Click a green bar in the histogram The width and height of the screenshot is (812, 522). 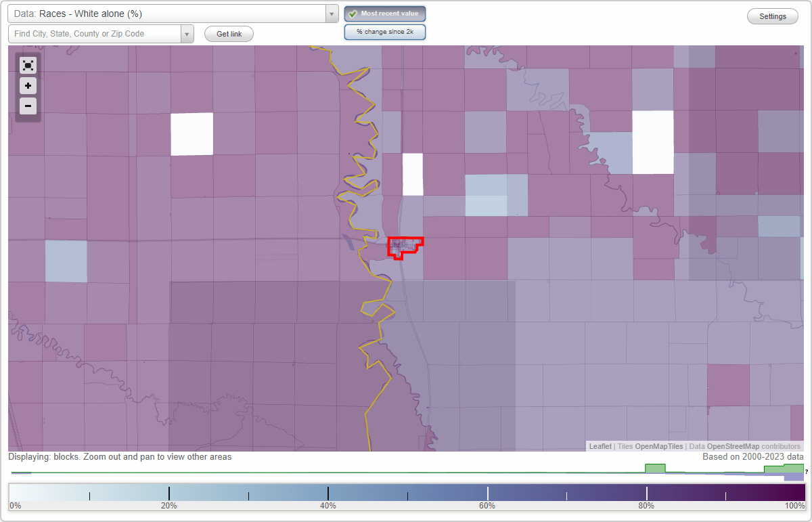coord(654,469)
